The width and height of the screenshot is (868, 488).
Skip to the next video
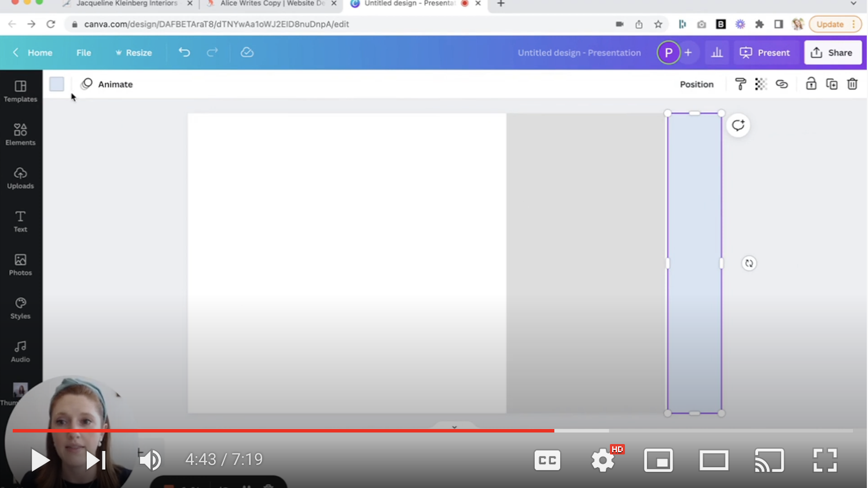[x=95, y=460]
